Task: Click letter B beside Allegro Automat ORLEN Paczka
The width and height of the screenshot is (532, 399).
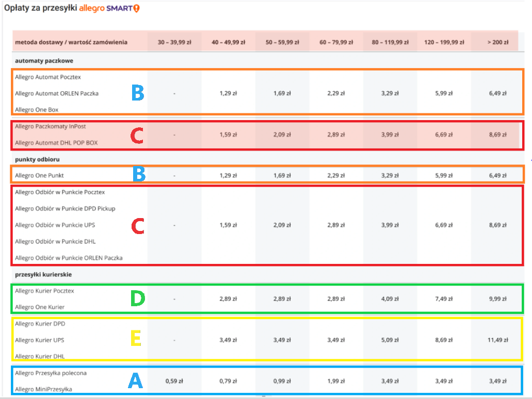Action: [137, 93]
